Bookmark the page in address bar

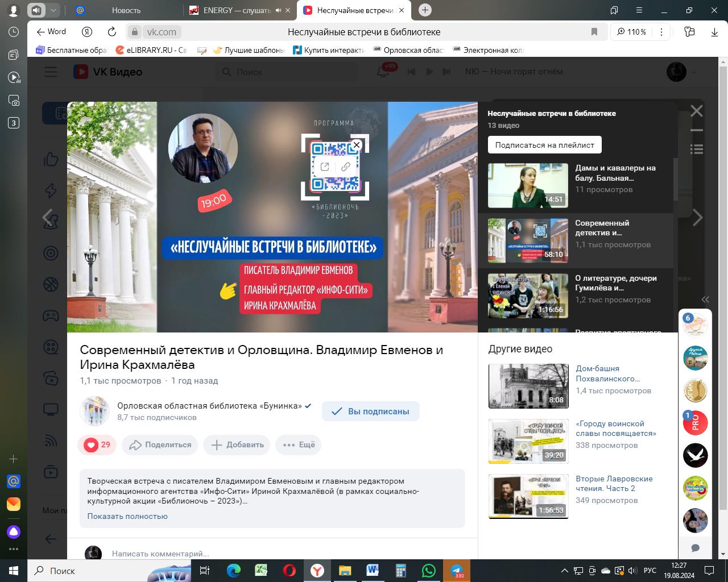click(x=594, y=32)
